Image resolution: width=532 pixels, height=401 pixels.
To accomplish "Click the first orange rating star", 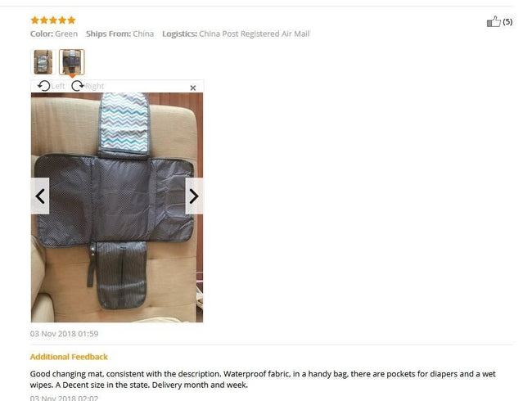I will pos(35,20).
